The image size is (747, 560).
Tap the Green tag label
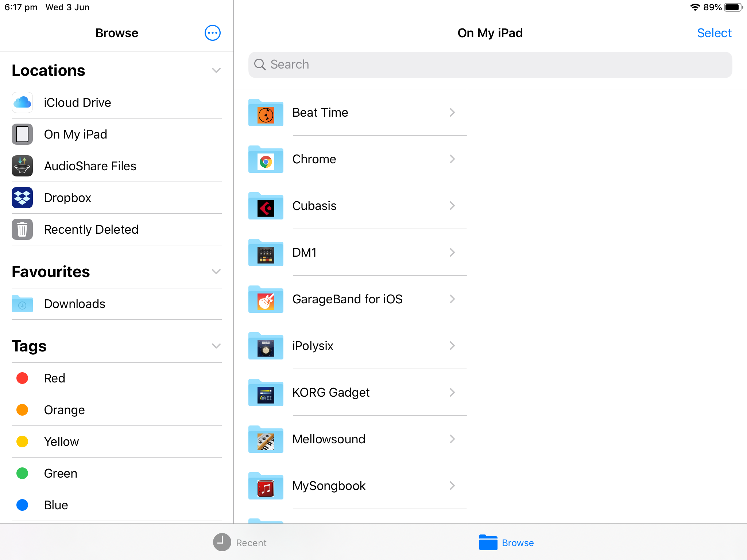pyautogui.click(x=61, y=474)
